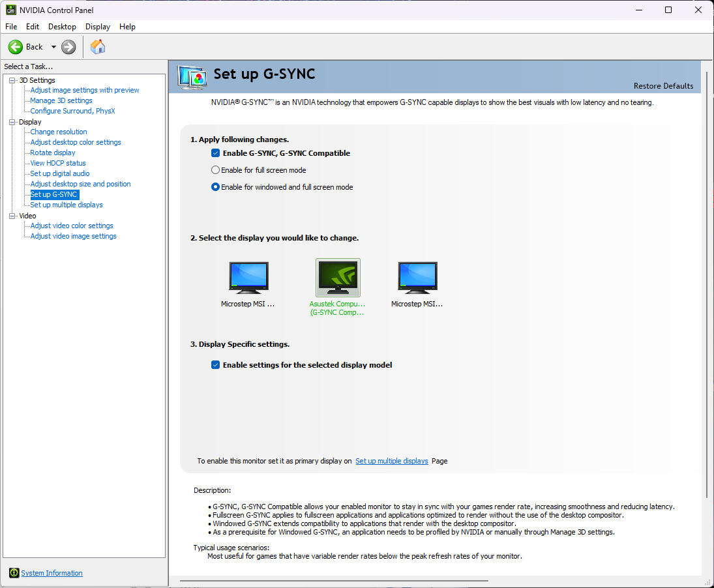Select the first Microstep MSI monitor icon
Screen dimensions: 714x588
(x=248, y=278)
